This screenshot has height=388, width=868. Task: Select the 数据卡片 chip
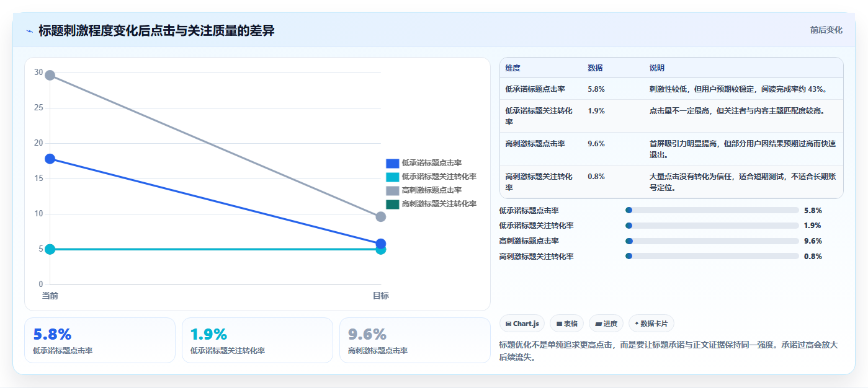(651, 324)
